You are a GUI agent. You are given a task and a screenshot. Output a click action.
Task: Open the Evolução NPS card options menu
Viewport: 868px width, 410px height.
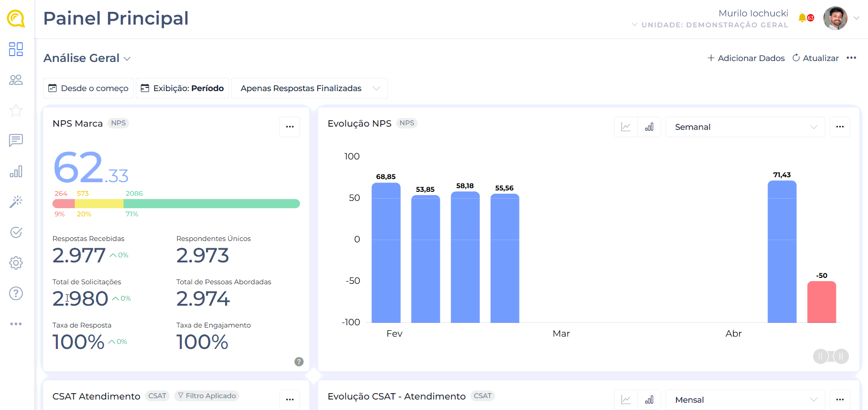click(840, 127)
